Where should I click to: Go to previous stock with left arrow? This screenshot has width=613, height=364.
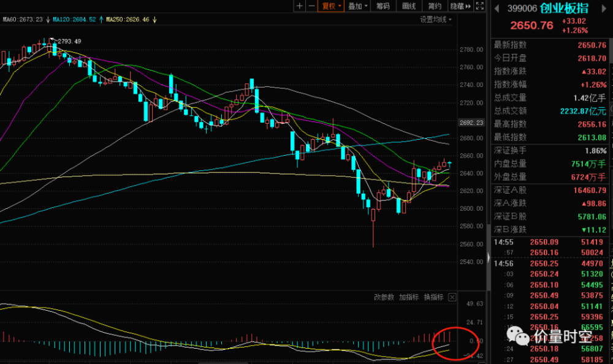point(497,8)
